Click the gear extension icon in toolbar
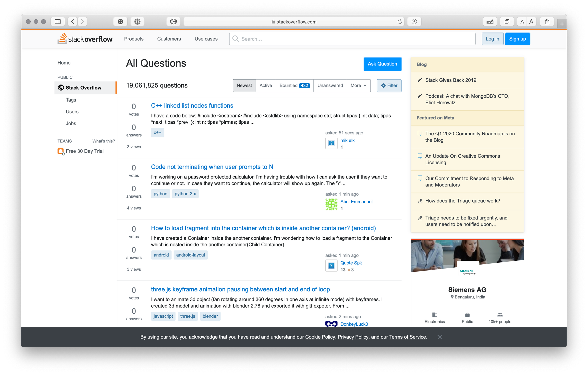 coord(173,22)
